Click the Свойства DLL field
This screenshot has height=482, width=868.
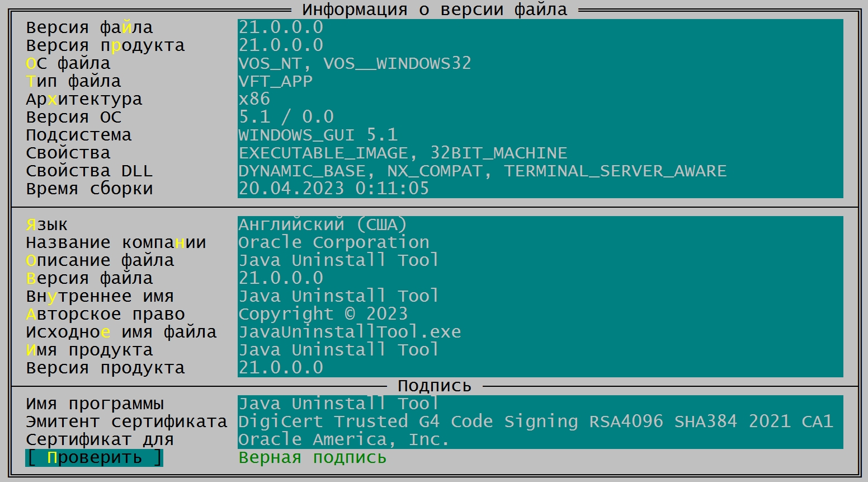[x=540, y=171]
